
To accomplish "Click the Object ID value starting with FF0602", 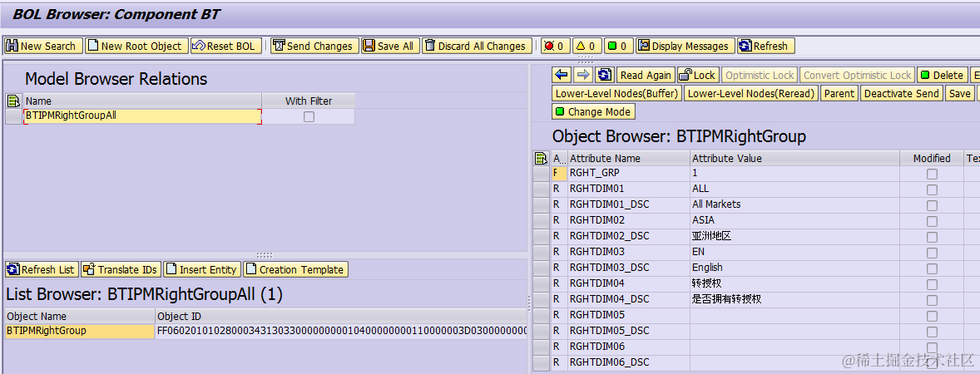I will pos(341,331).
